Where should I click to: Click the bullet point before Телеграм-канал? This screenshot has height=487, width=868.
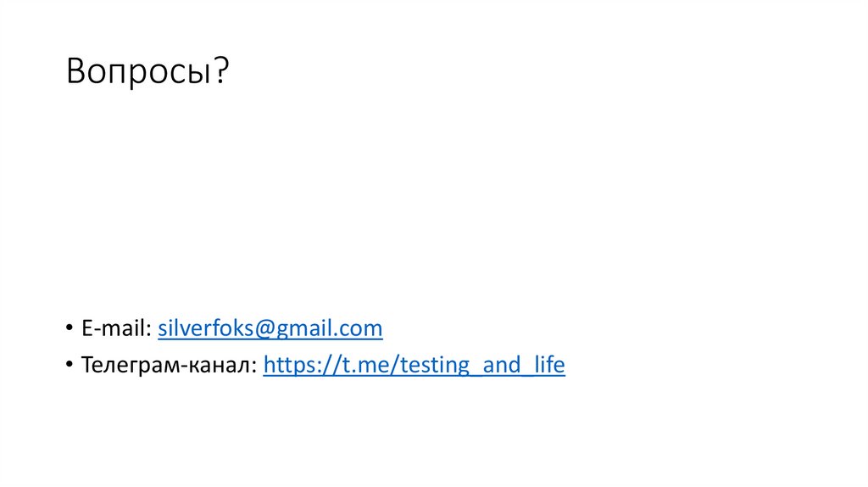point(69,367)
